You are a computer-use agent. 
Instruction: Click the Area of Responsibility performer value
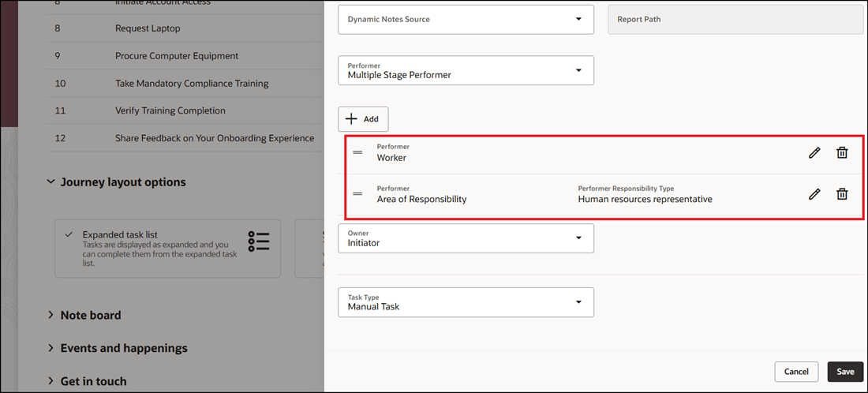(421, 200)
